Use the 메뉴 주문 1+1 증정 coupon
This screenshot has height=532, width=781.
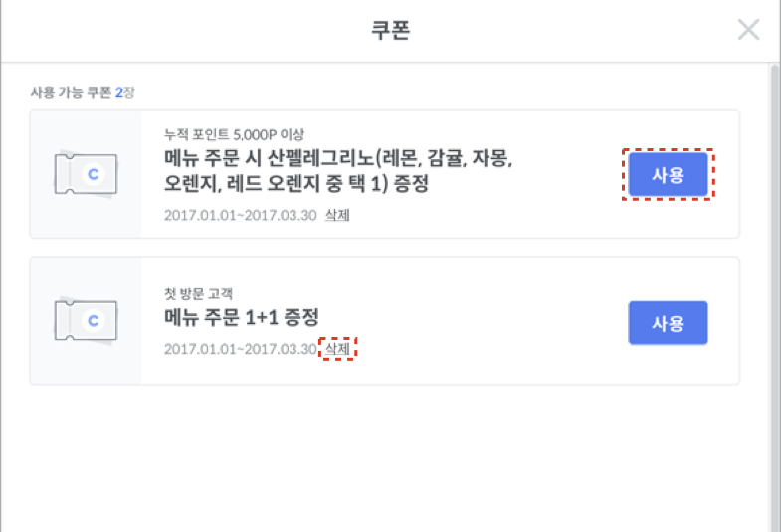[668, 323]
